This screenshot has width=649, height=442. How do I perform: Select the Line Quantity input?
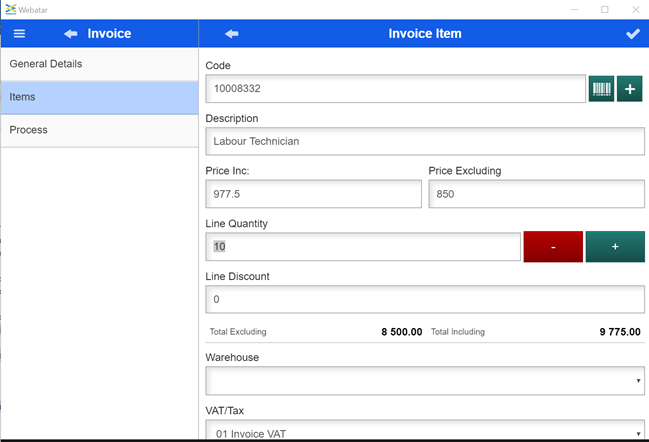click(x=363, y=246)
